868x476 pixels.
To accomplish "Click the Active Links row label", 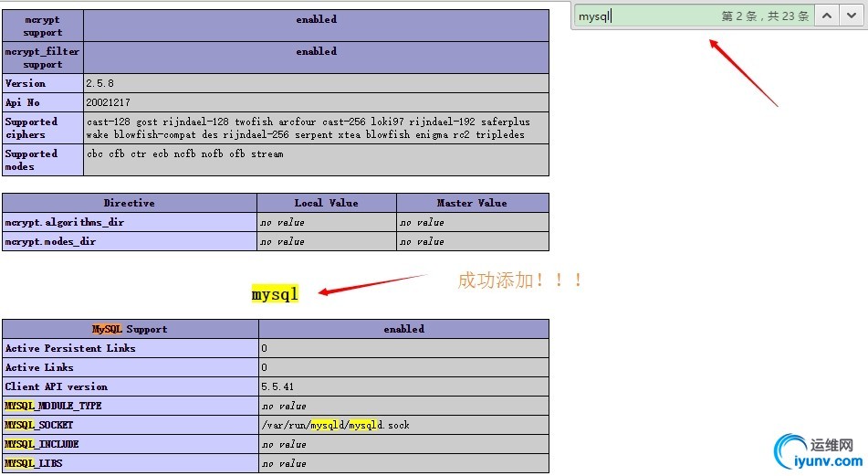I will tap(39, 367).
